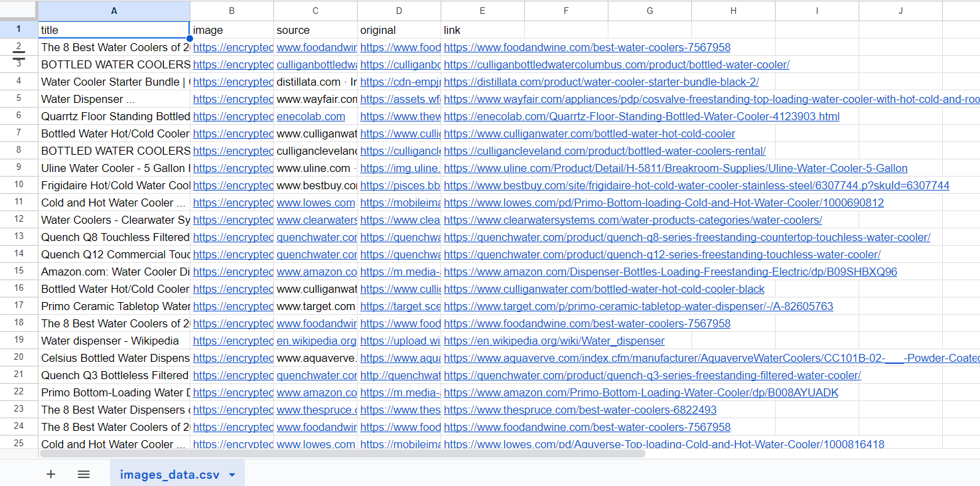This screenshot has height=486, width=980.
Task: Open the wayfair.com cosvalve water cooler link
Action: tap(711, 99)
